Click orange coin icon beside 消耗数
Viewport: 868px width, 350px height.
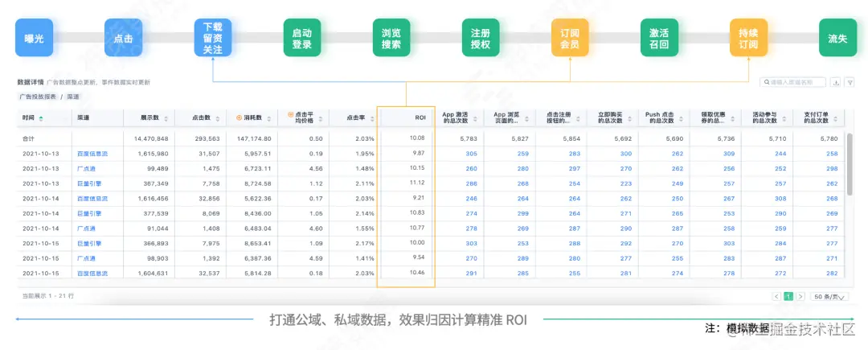pos(240,118)
